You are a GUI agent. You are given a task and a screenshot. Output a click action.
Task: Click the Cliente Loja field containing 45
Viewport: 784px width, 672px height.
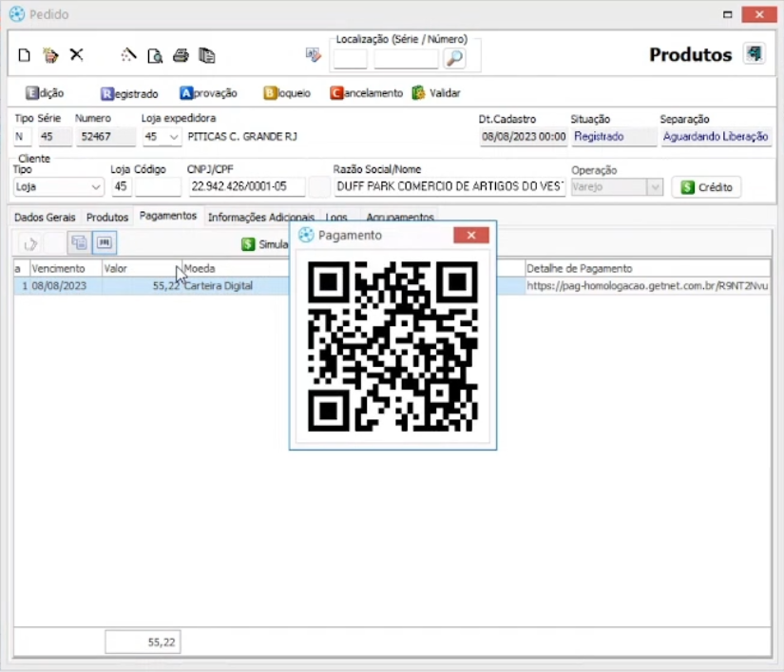(121, 187)
